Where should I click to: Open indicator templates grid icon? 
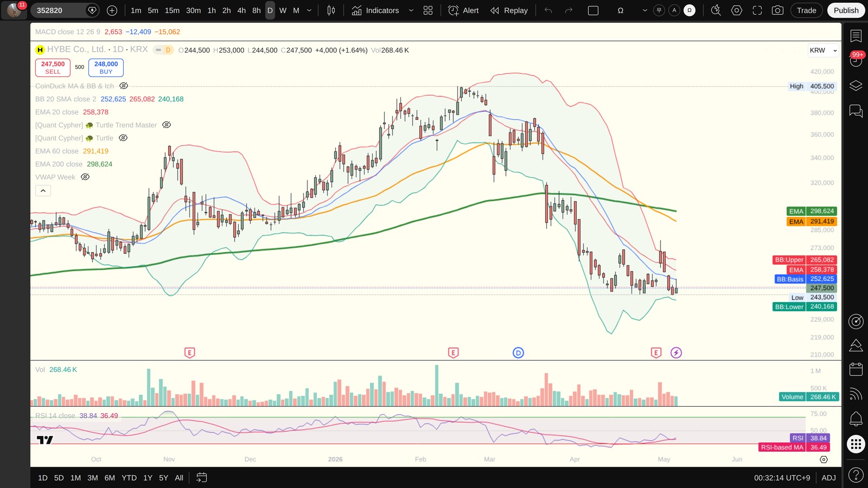click(428, 10)
